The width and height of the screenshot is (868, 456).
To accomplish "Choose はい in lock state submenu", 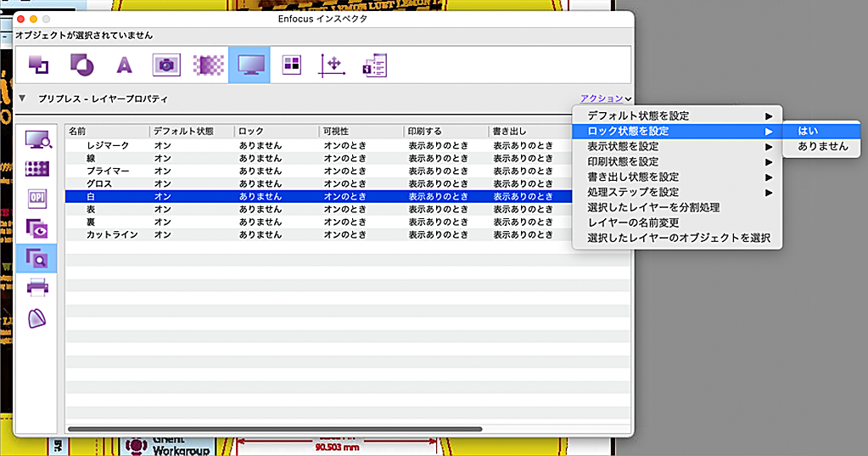I will pyautogui.click(x=808, y=131).
